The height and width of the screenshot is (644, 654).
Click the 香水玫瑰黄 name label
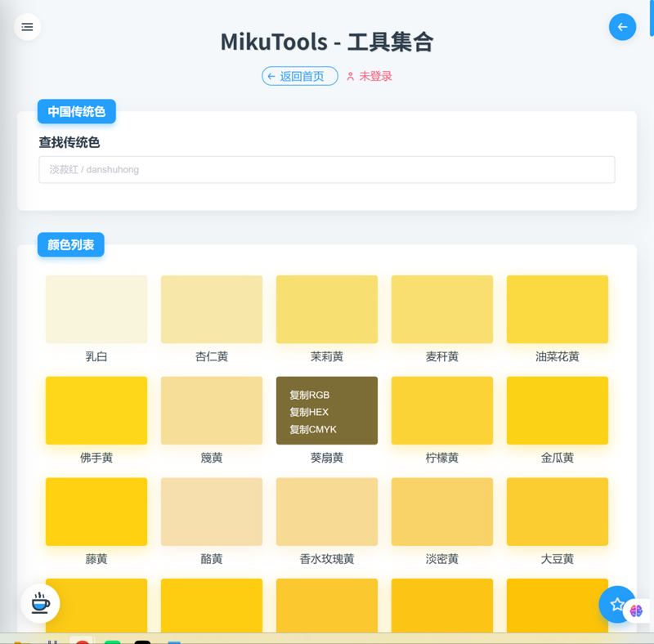(327, 559)
